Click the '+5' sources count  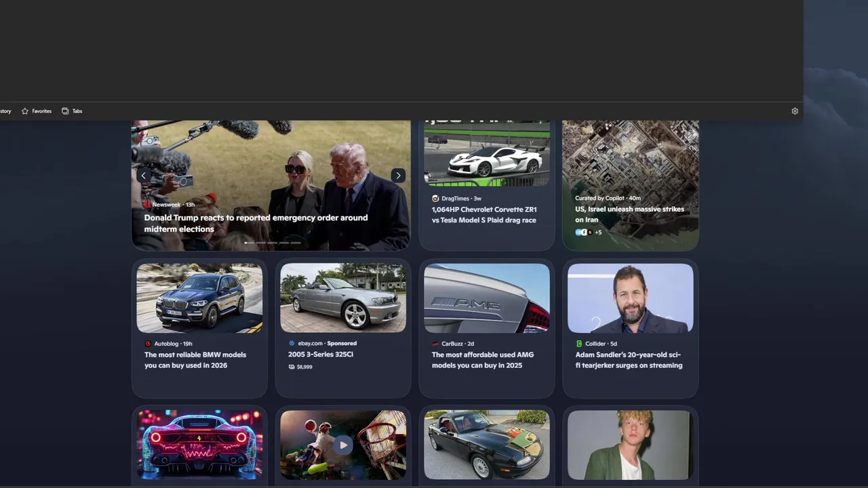click(598, 232)
